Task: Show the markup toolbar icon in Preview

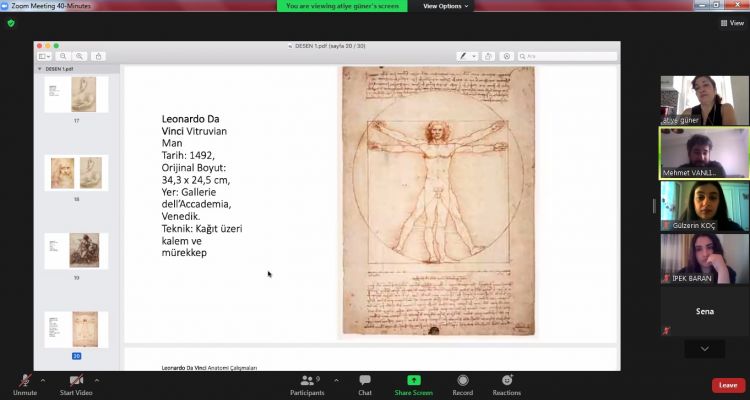Action: [507, 56]
